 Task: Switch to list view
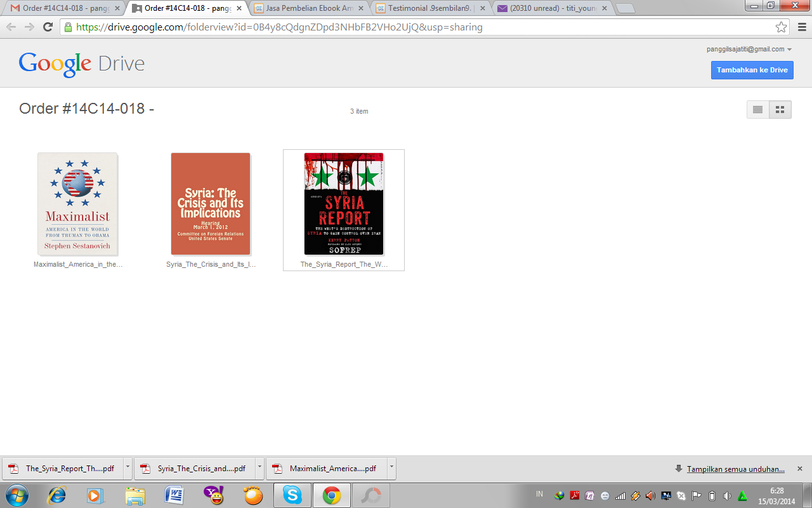[757, 109]
